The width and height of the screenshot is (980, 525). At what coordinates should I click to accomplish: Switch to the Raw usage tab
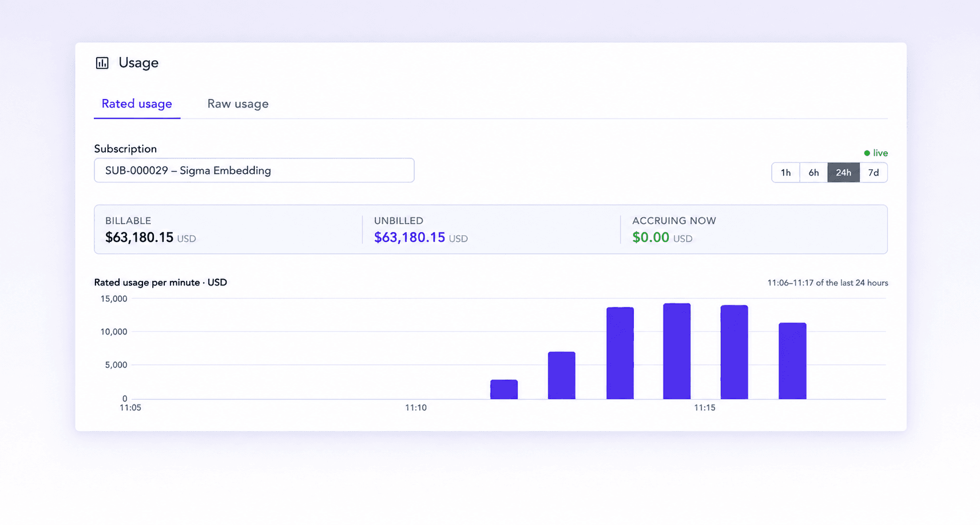pyautogui.click(x=238, y=104)
